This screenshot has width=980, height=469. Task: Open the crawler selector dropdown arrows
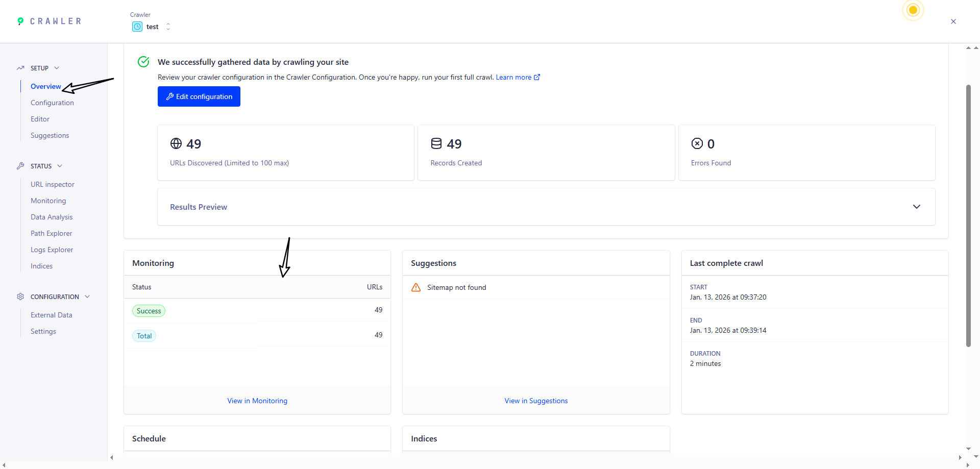pos(168,27)
